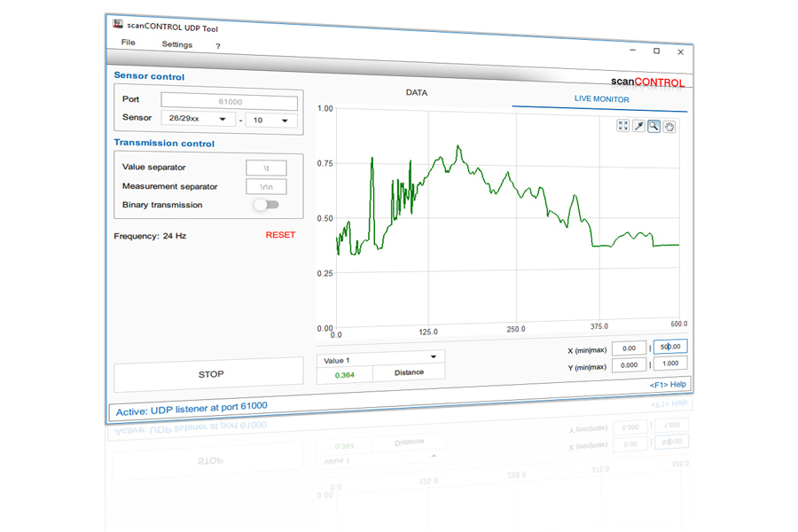Viewport: 798px width, 532px height.
Task: Select the magnifier zoom tool
Action: tap(653, 127)
